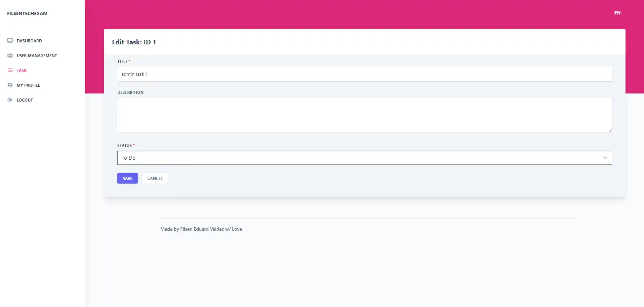Screen dimensions: 644x307
Task: Click inside the Description textarea
Action: tap(364, 115)
